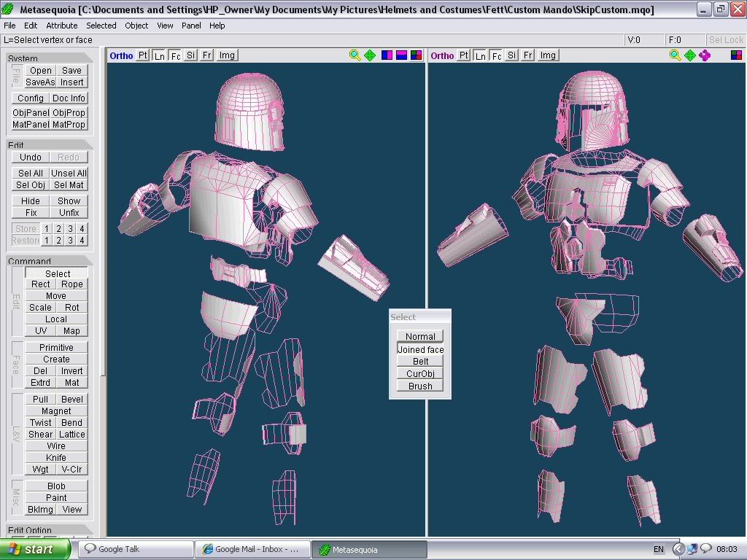Toggle Pt point display in left viewport
Image resolution: width=747 pixels, height=560 pixels.
[x=143, y=55]
